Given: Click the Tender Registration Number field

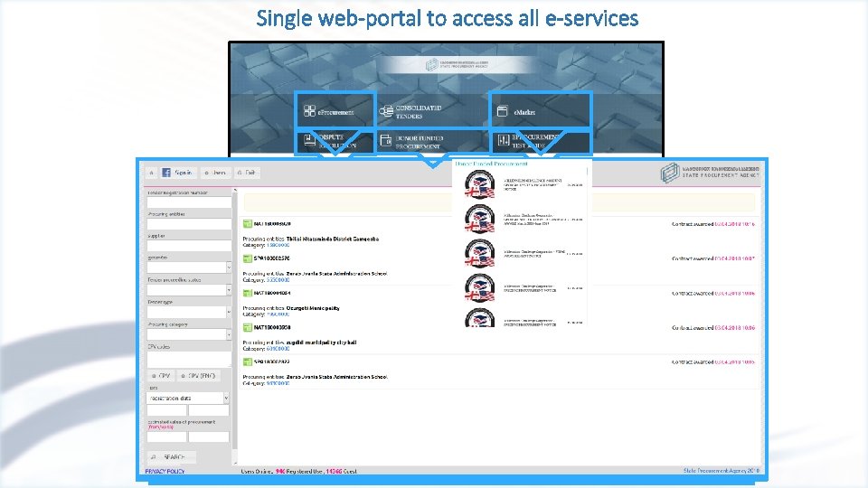Looking at the screenshot, I should coord(189,202).
